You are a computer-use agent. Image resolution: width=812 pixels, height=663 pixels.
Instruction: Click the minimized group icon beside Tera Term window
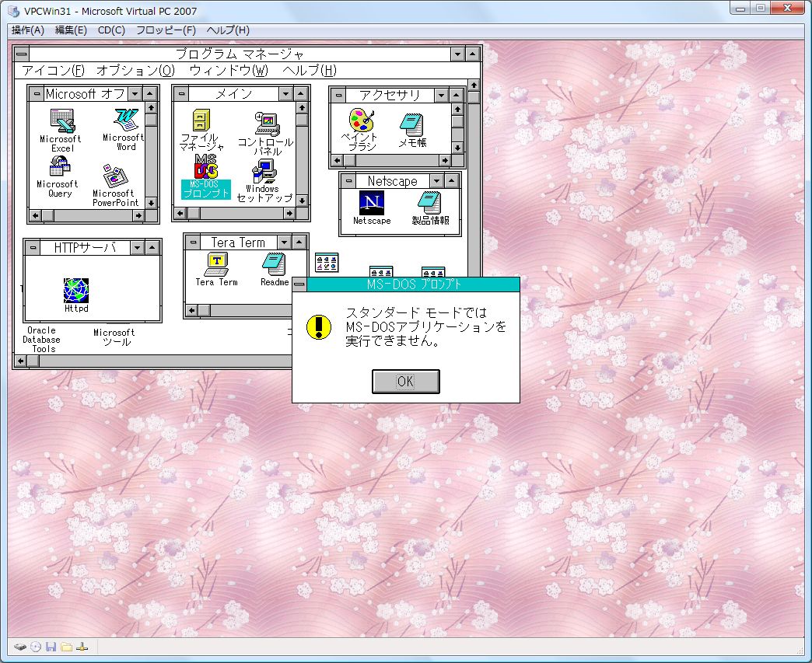[327, 263]
